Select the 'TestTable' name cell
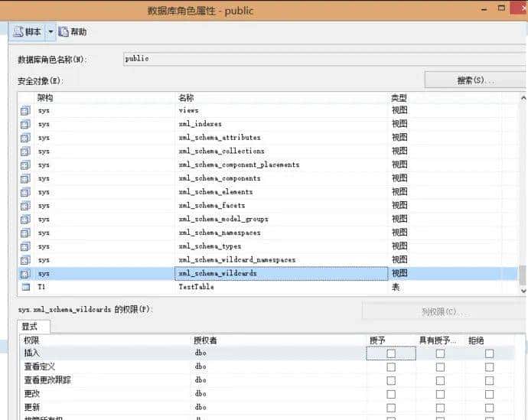The image size is (528, 420). 197,287
